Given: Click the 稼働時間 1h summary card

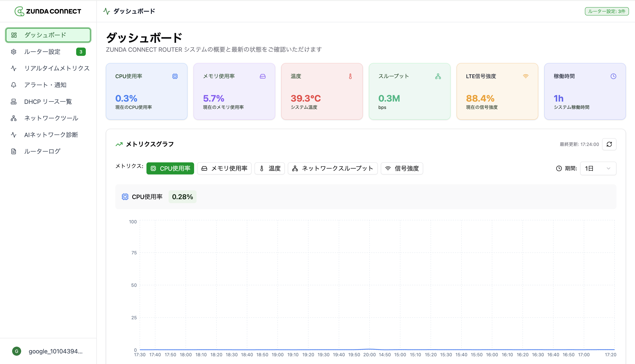Looking at the screenshot, I should tap(585, 92).
